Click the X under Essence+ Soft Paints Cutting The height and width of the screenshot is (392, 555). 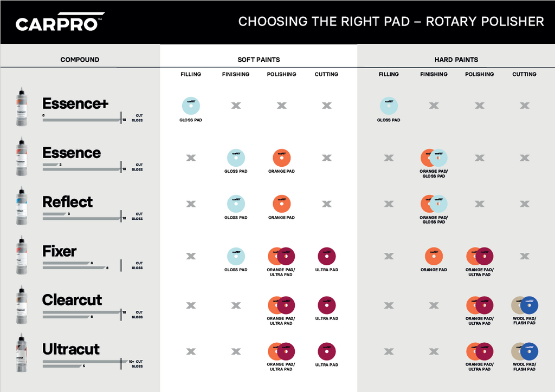327,106
